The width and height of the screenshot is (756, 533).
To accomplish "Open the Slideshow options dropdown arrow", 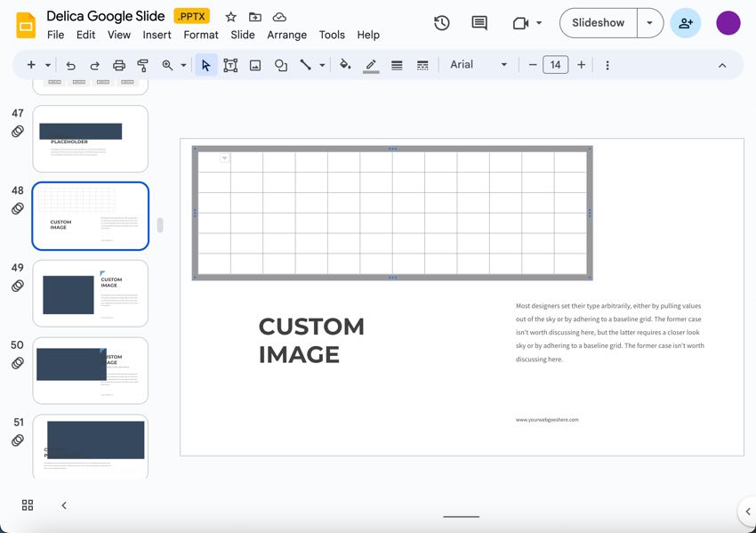I will pos(650,22).
